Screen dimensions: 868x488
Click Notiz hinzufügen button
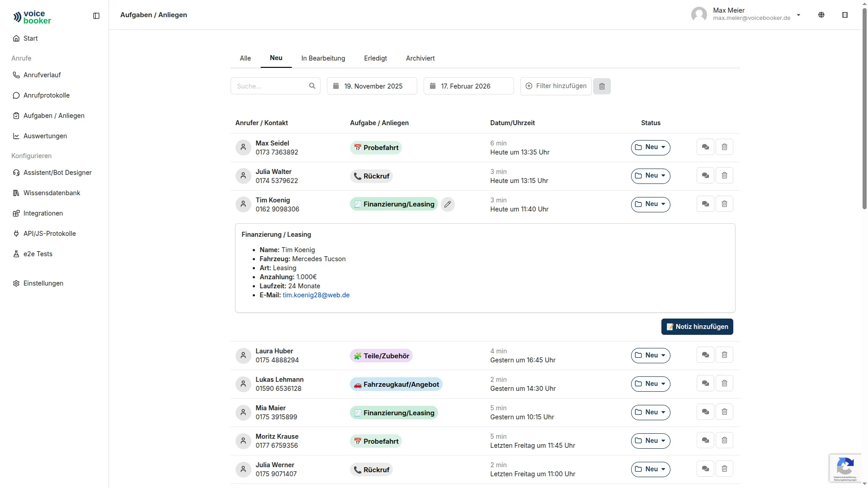[697, 327]
